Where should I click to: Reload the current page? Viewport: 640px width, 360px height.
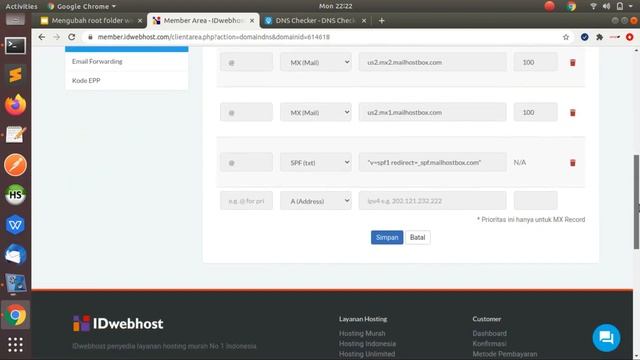point(71,37)
